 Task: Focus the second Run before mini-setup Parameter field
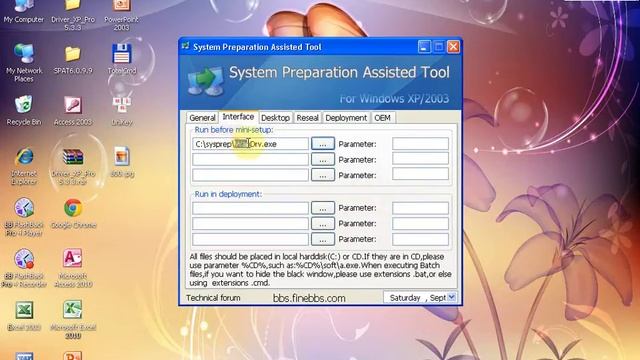(x=420, y=159)
